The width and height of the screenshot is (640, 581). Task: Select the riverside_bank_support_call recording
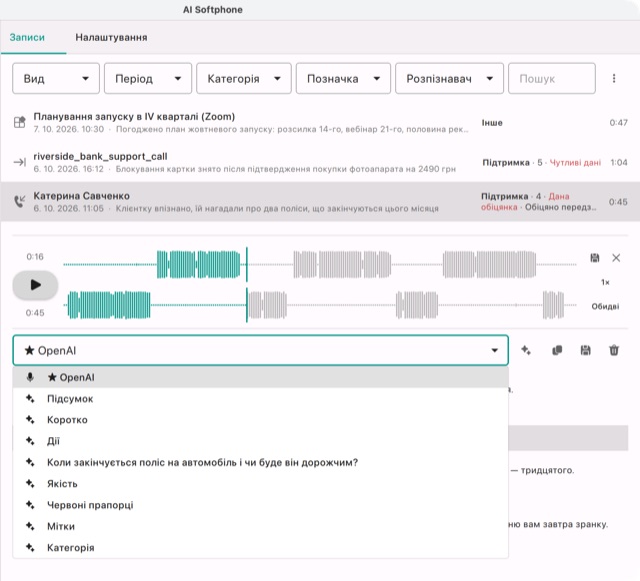[x=320, y=162]
